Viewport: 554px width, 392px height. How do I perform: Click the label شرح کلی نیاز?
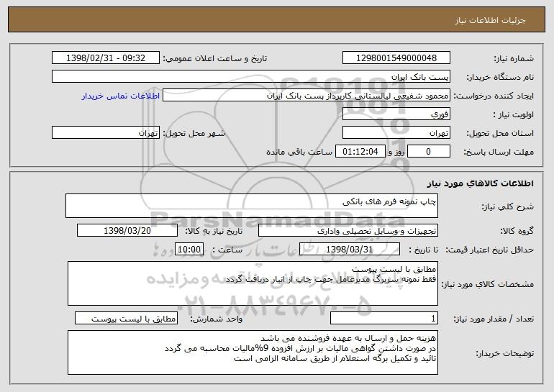pyautogui.click(x=508, y=206)
